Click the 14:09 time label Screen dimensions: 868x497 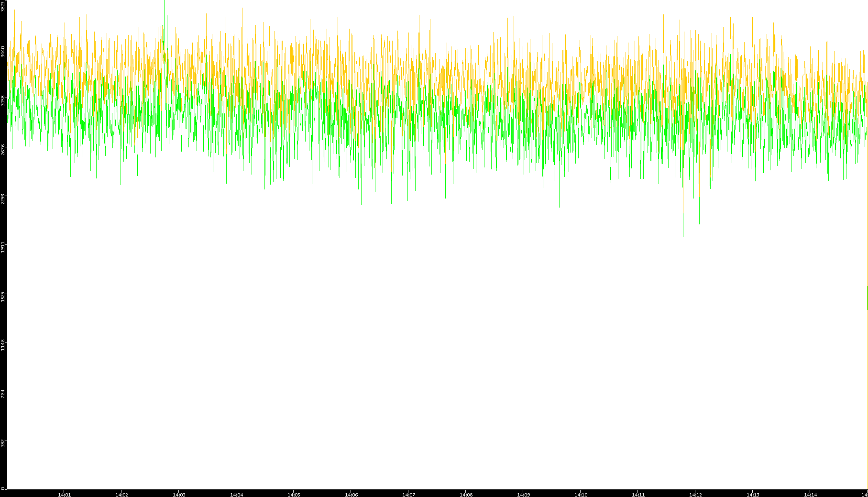point(523,495)
